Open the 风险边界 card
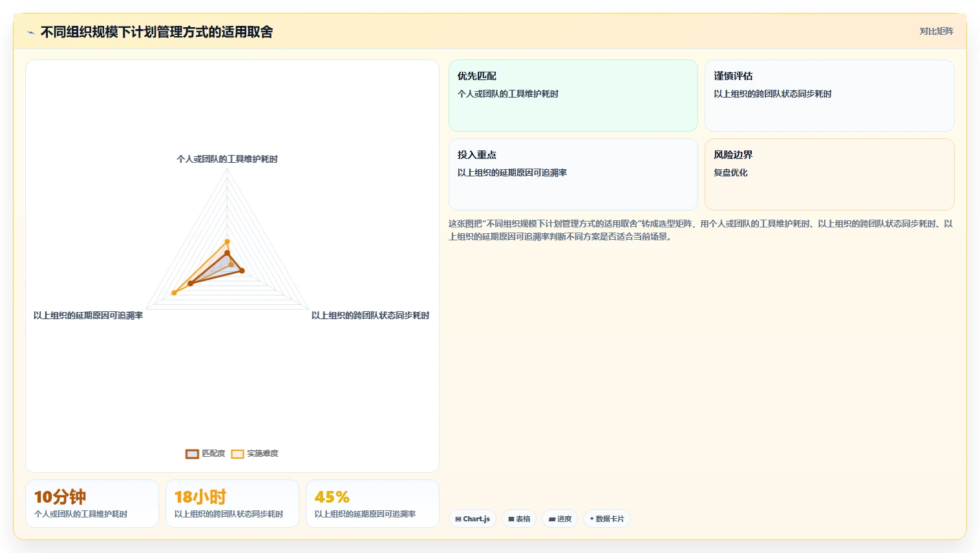 click(829, 174)
